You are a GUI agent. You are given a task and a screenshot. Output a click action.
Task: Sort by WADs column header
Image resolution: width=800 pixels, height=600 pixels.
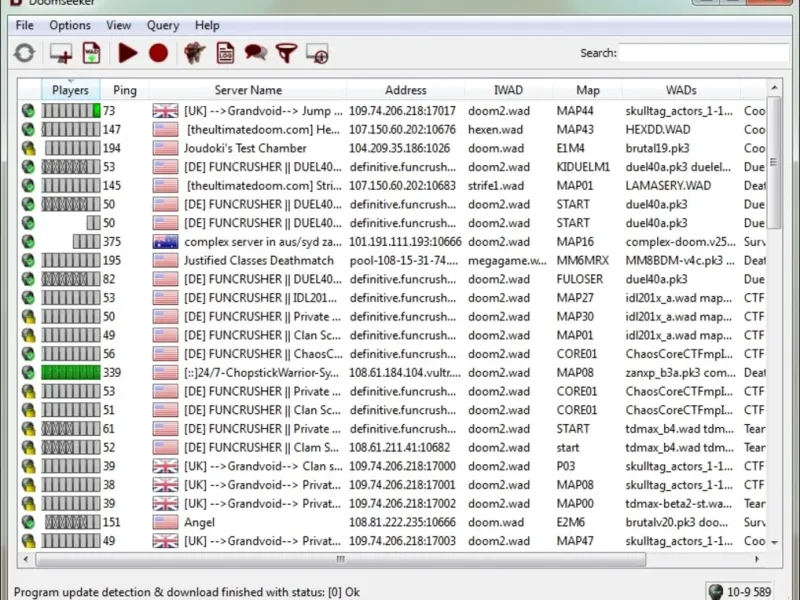(x=681, y=90)
